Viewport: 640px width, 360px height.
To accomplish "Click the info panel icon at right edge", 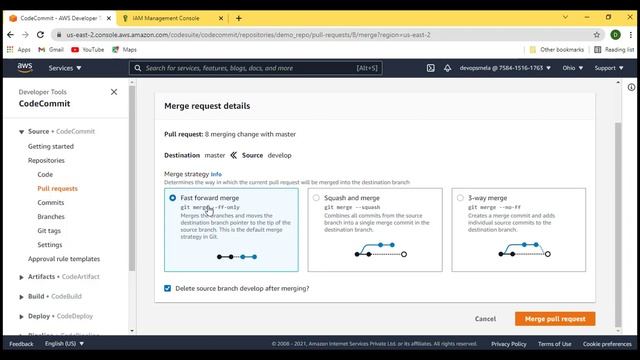I will click(x=631, y=87).
